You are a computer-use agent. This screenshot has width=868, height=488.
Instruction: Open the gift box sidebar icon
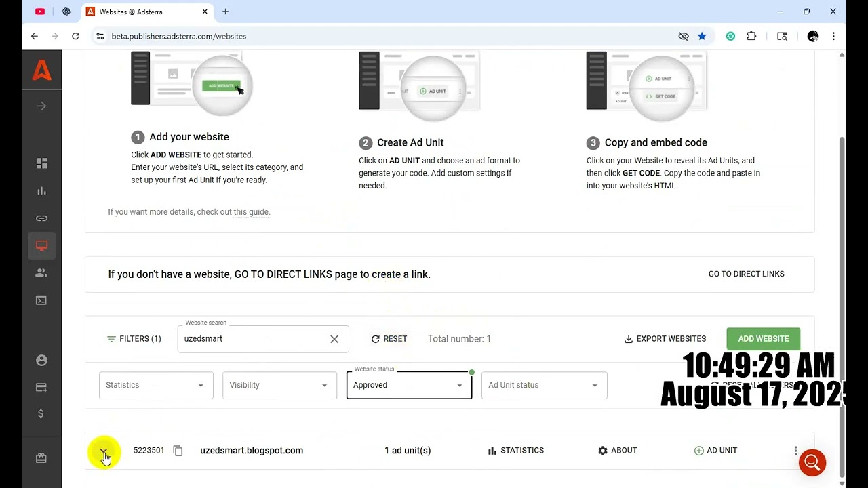41,458
